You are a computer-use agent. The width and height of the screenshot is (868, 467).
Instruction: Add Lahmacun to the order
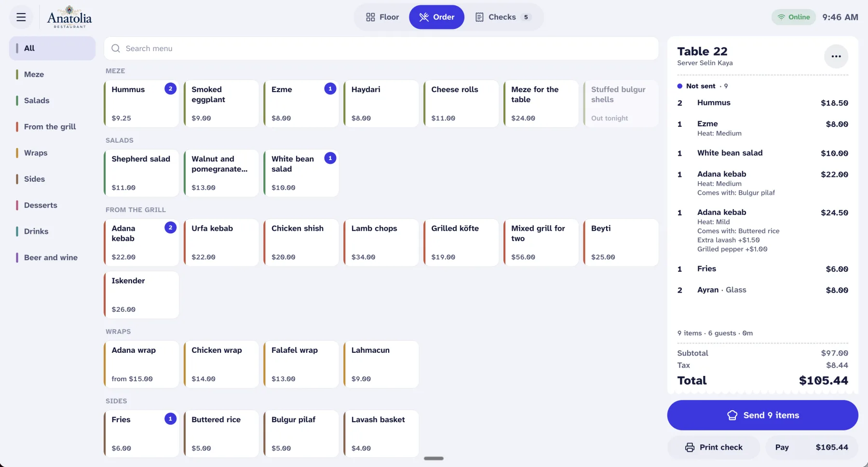[381, 364]
